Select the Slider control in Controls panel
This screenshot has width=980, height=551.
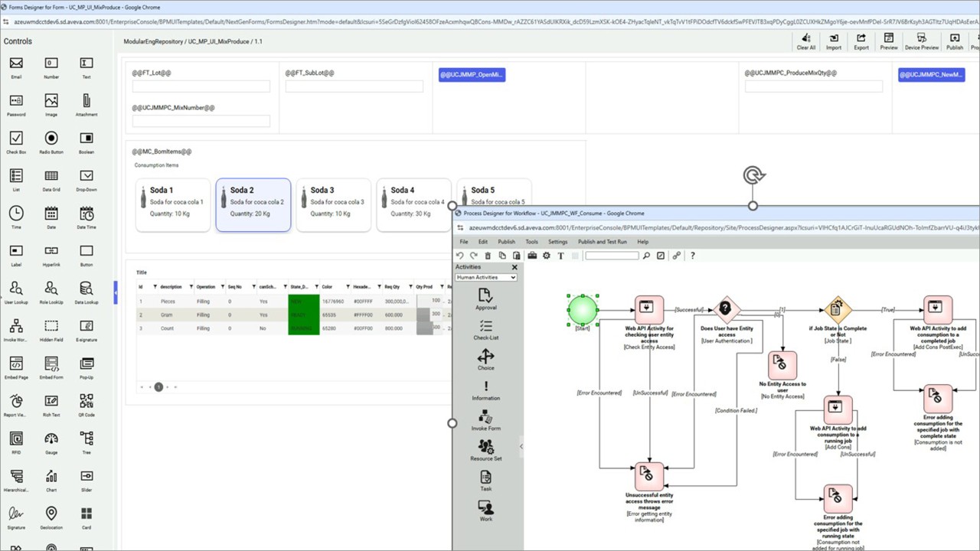tap(87, 476)
